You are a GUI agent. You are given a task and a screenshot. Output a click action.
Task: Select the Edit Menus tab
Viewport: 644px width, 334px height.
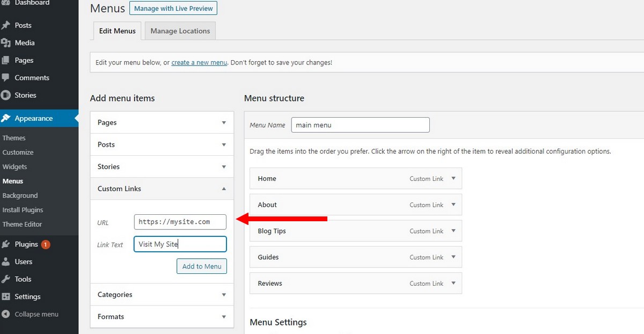coord(117,31)
